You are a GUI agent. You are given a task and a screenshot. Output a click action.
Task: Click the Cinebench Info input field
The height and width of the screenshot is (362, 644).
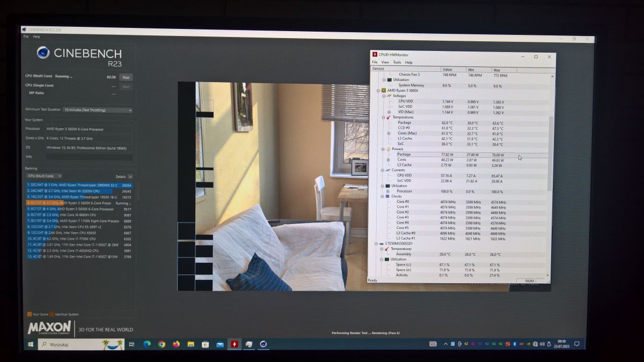click(89, 157)
